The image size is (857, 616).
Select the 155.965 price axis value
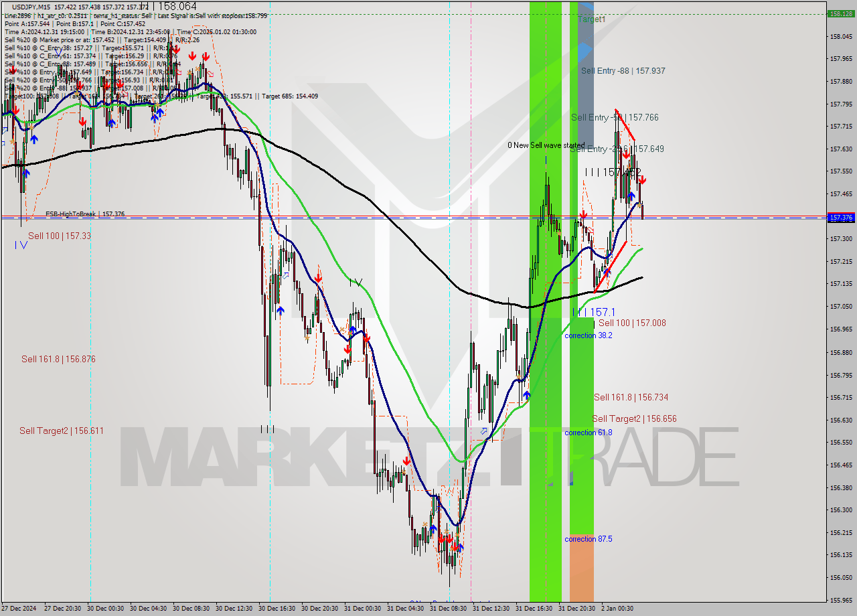pyautogui.click(x=840, y=601)
